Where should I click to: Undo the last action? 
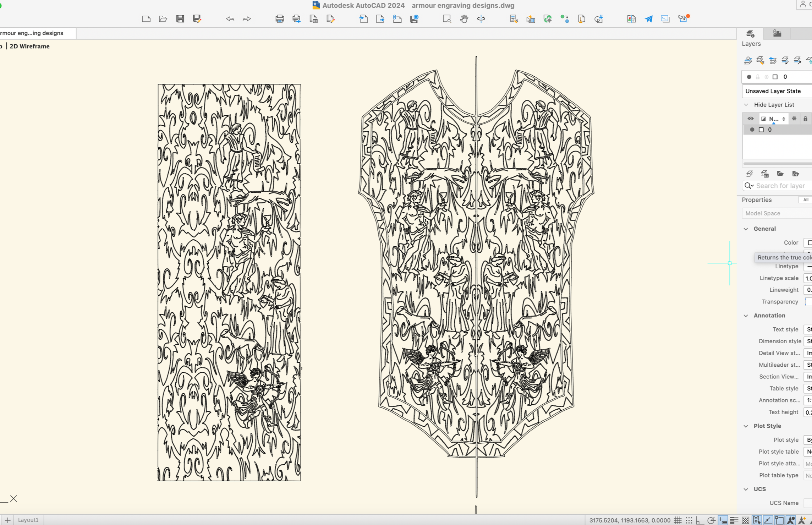(230, 19)
